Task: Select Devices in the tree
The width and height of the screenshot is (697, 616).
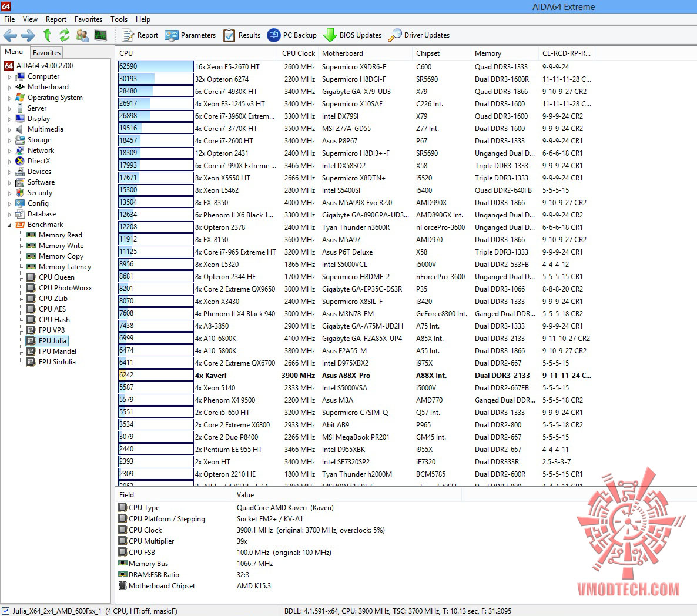Action: coord(33,172)
